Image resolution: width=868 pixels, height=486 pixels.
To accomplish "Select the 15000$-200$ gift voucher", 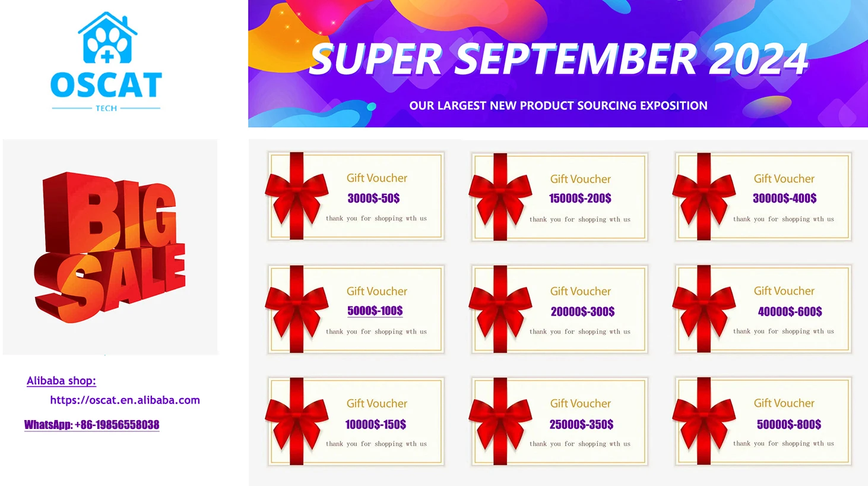I will click(559, 197).
